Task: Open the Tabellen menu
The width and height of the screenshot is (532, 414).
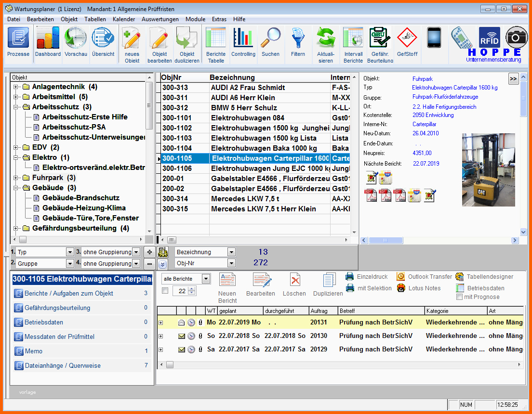Action: click(x=95, y=19)
